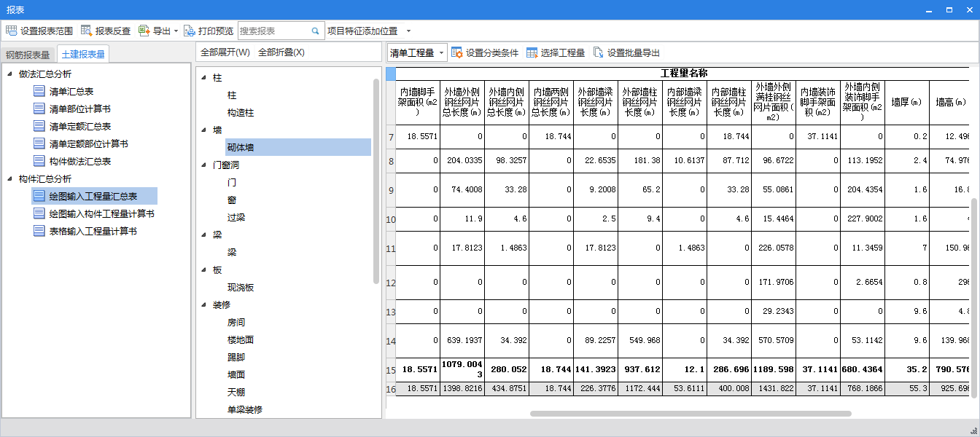Select 天棚 in the component tree
The image size is (980, 437).
point(236,392)
